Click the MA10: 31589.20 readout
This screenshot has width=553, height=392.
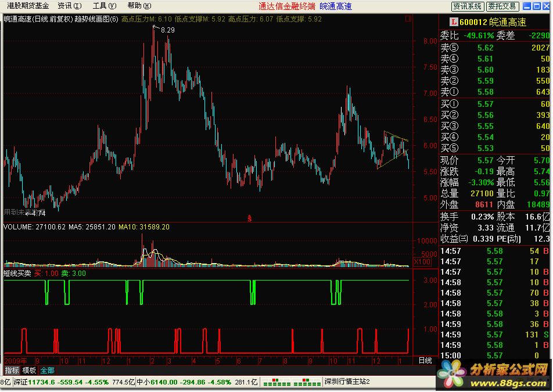click(x=144, y=226)
